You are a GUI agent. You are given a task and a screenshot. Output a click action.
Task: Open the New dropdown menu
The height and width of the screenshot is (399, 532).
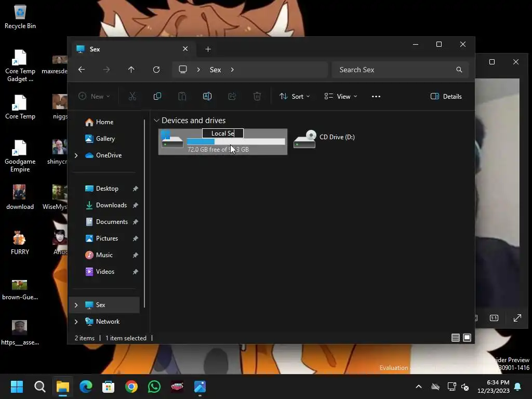[x=94, y=96]
